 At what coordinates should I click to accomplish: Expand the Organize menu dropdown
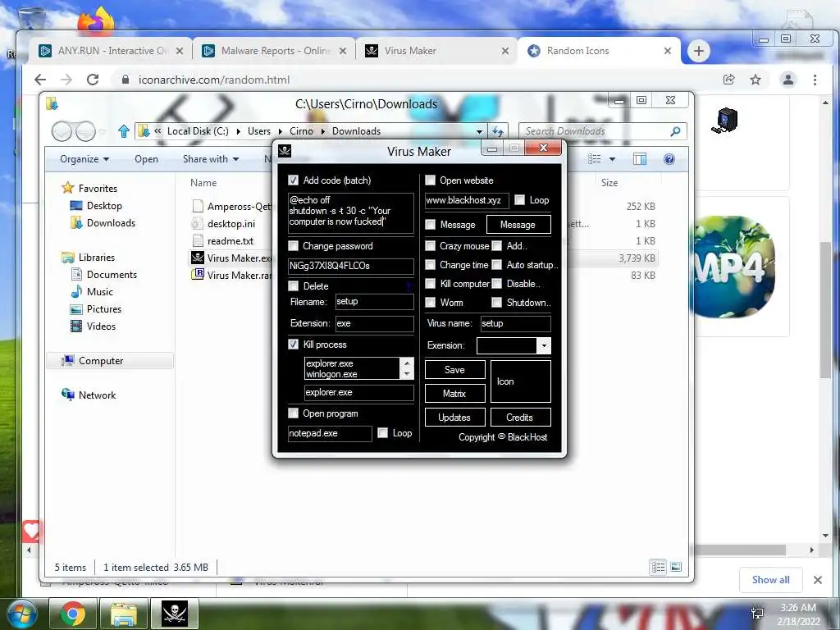coord(84,159)
